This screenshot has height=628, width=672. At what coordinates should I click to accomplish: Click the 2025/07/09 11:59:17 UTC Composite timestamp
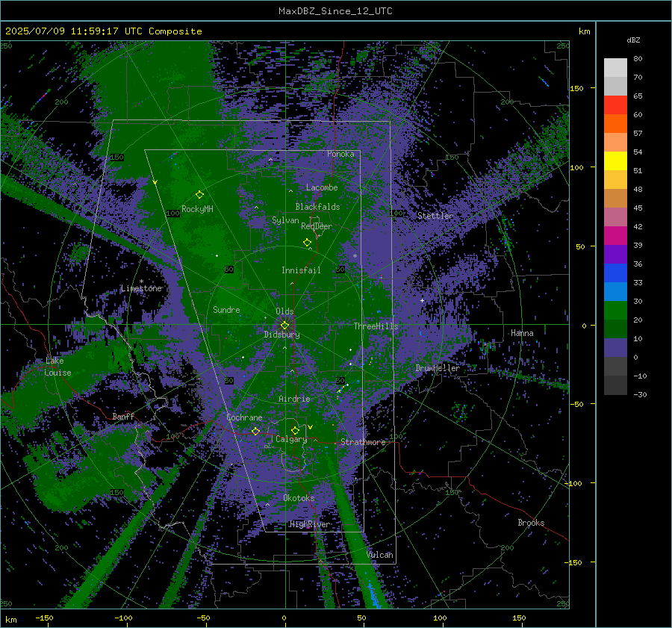103,31
